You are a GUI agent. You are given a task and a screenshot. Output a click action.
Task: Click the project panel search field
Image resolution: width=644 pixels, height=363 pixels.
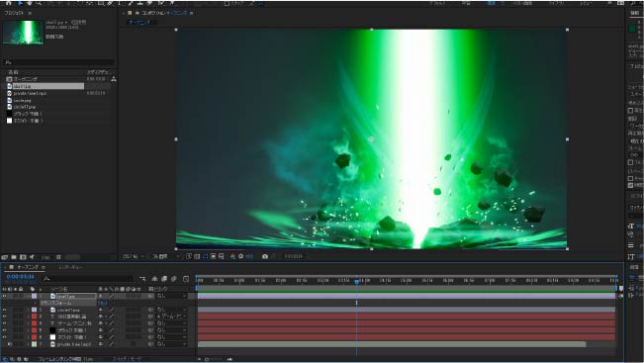tap(58, 62)
